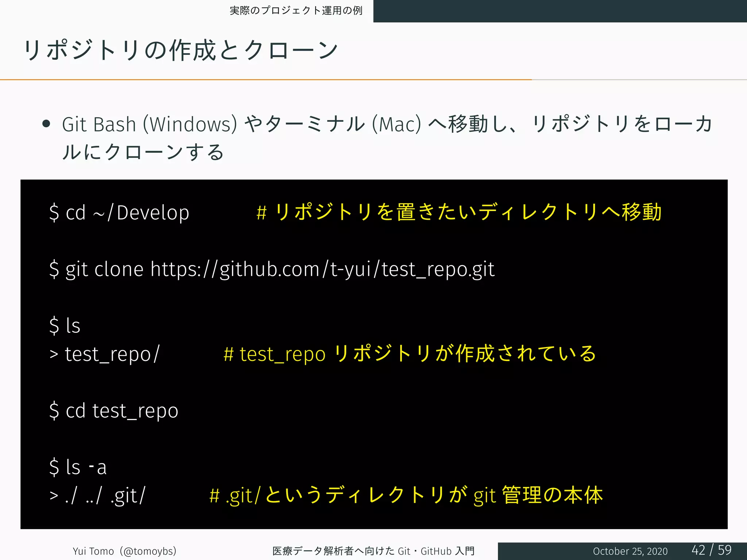Click the command '$ cd test_repo'
The width and height of the screenshot is (747, 560).
113,411
